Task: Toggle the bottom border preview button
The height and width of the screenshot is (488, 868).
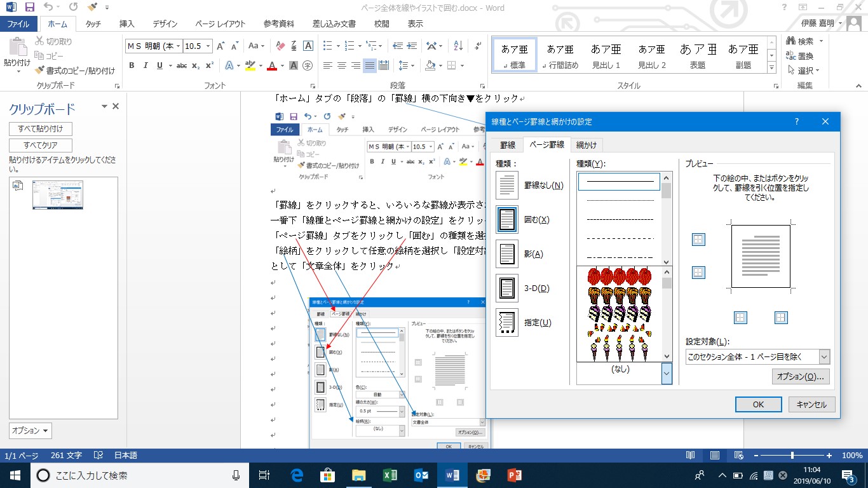Action: coord(698,273)
